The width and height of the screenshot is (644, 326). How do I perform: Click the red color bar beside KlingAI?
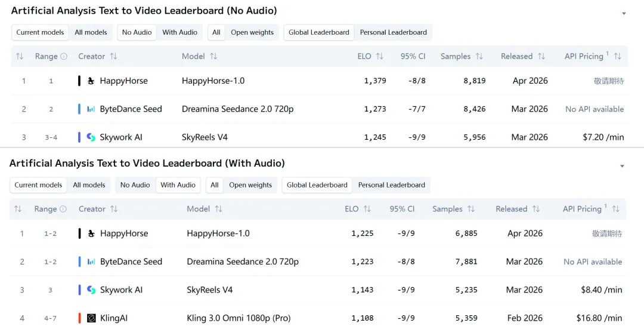pyautogui.click(x=79, y=318)
